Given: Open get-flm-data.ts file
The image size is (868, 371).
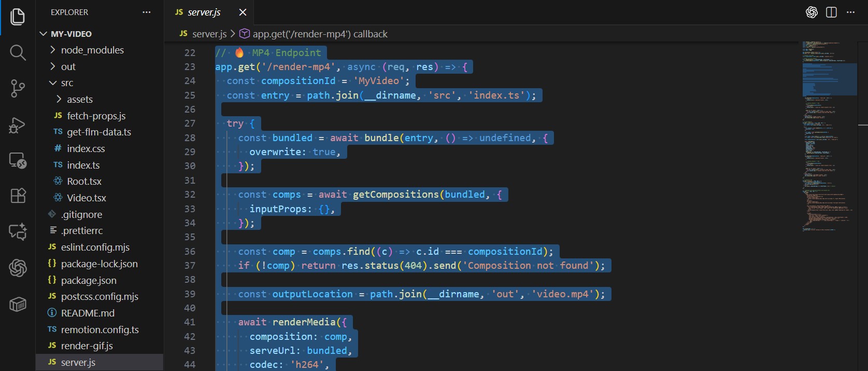Looking at the screenshot, I should click(x=99, y=132).
